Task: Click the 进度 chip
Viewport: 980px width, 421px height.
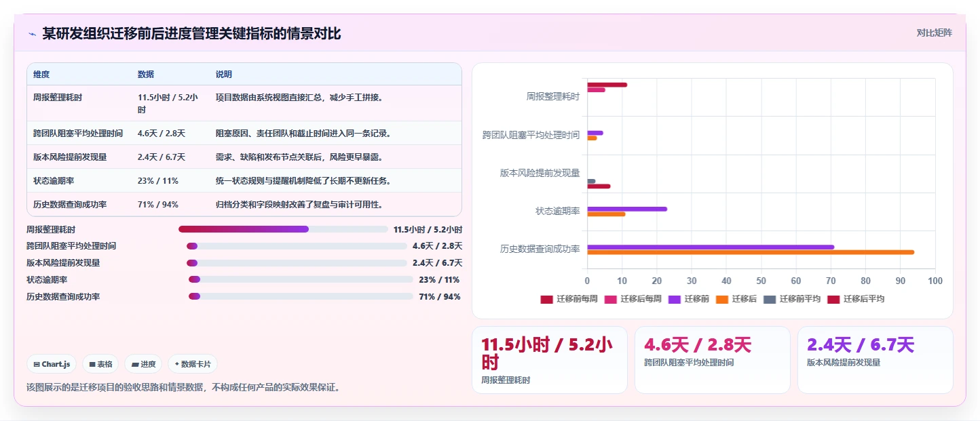Action: pos(143,364)
